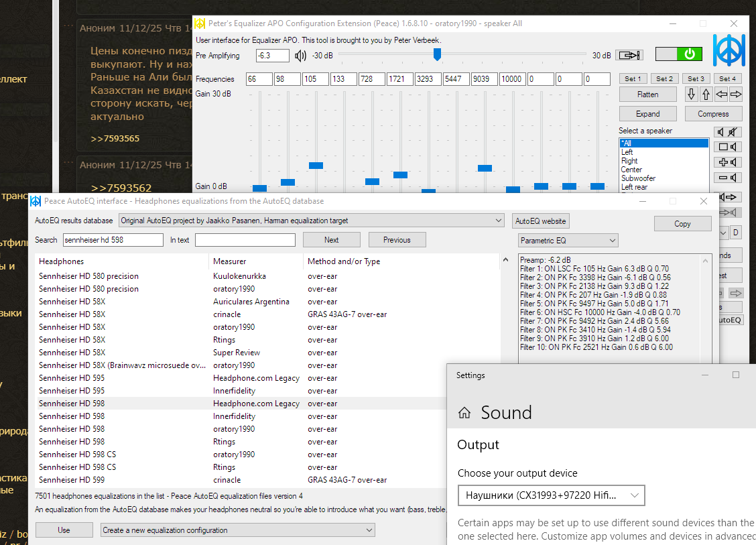
Task: Shift frequencies left with left arrow
Action: [x=721, y=95]
